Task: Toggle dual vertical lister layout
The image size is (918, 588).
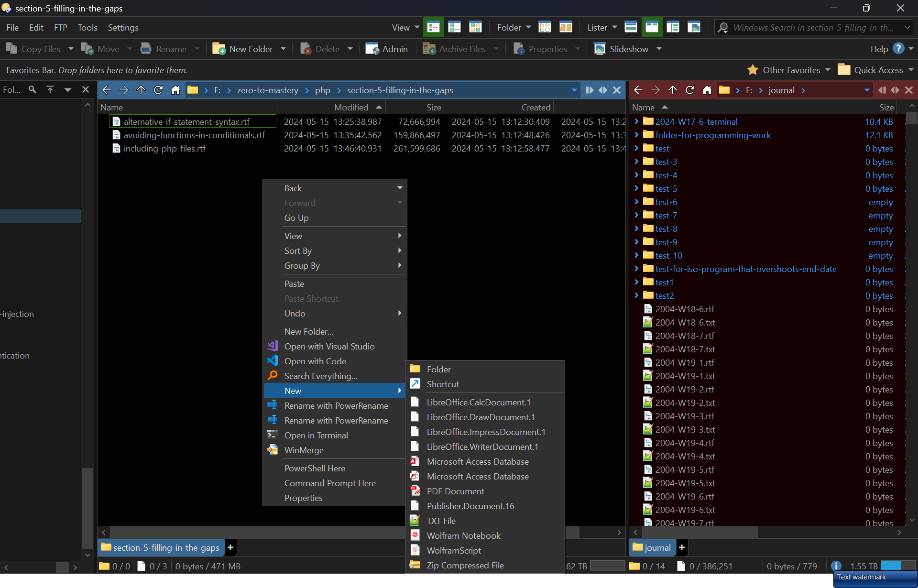Action: click(652, 27)
